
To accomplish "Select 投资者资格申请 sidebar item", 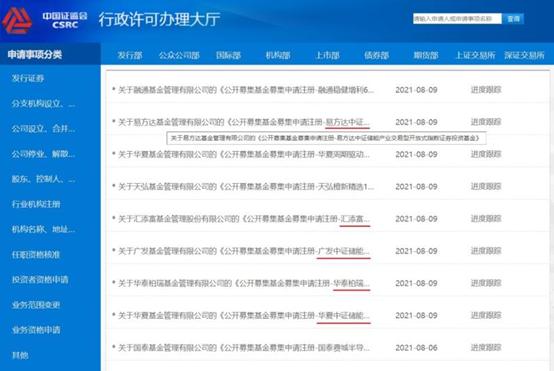I will coord(40,279).
